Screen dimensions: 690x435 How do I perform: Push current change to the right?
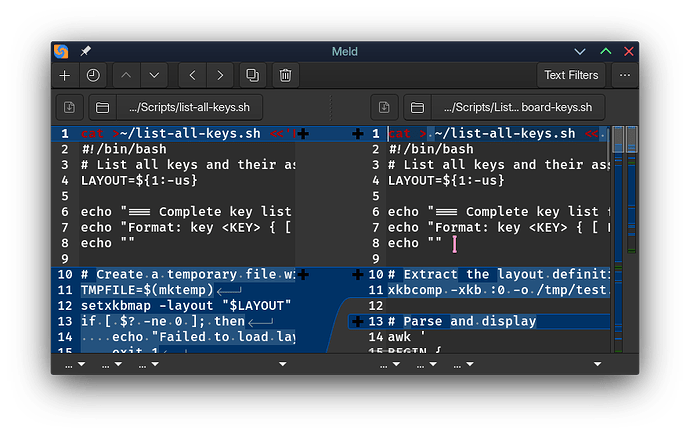pyautogui.click(x=220, y=75)
